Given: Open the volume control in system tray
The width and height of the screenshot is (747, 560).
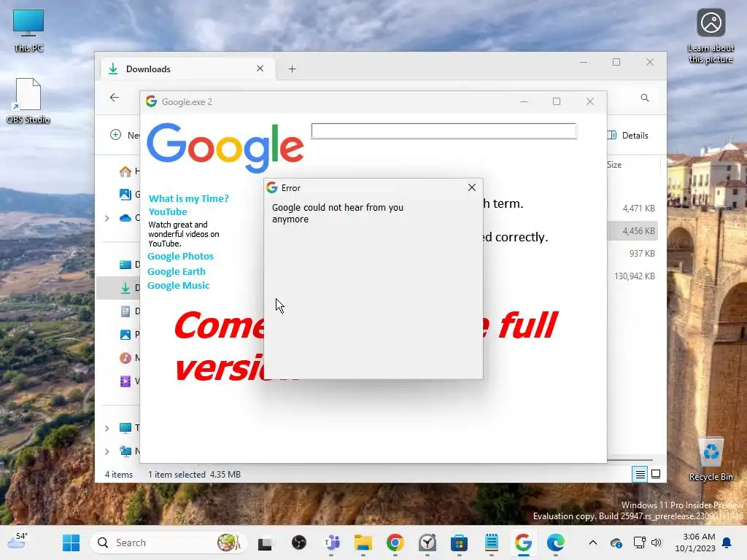Looking at the screenshot, I should coord(657,542).
